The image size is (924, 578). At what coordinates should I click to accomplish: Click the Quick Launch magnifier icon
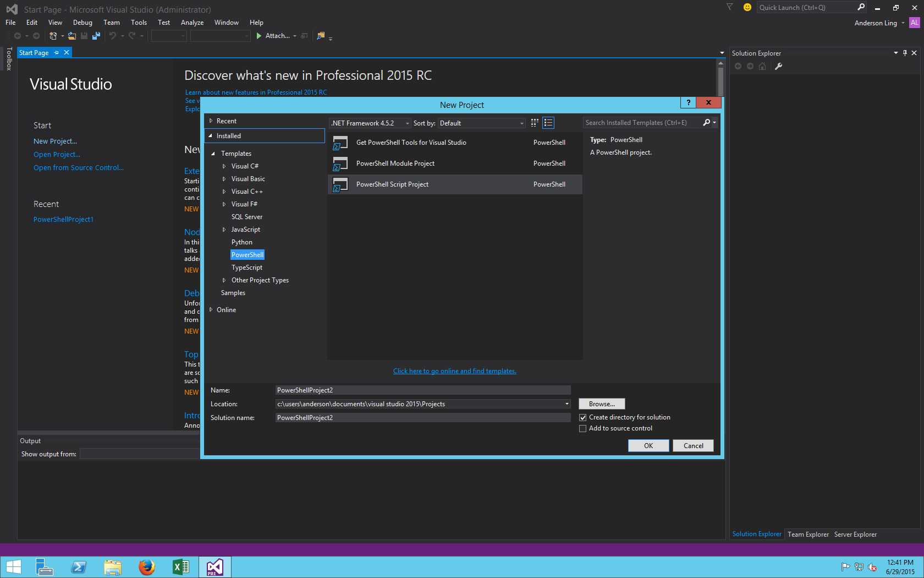(861, 7)
